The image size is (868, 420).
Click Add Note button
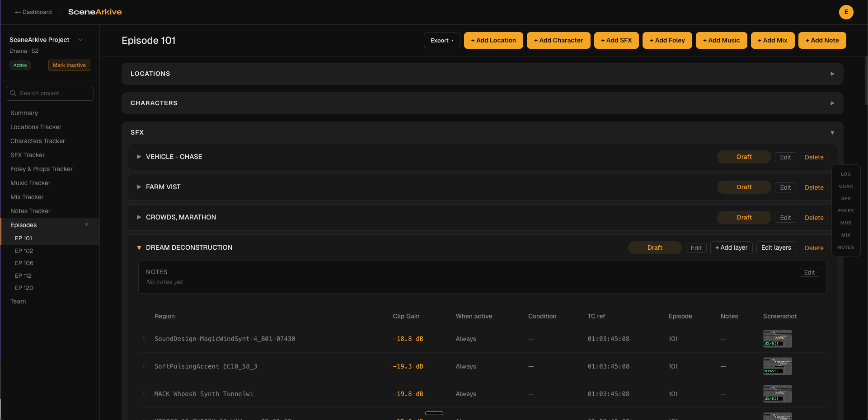pyautogui.click(x=822, y=40)
